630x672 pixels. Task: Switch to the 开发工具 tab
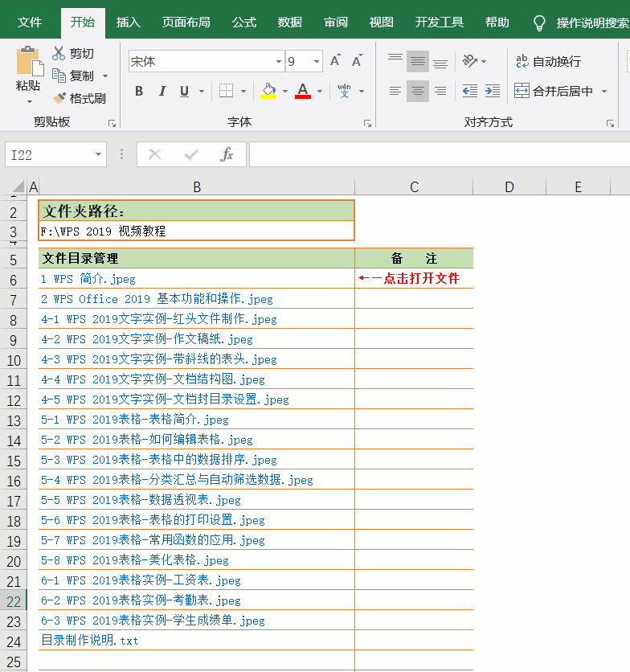pyautogui.click(x=439, y=23)
